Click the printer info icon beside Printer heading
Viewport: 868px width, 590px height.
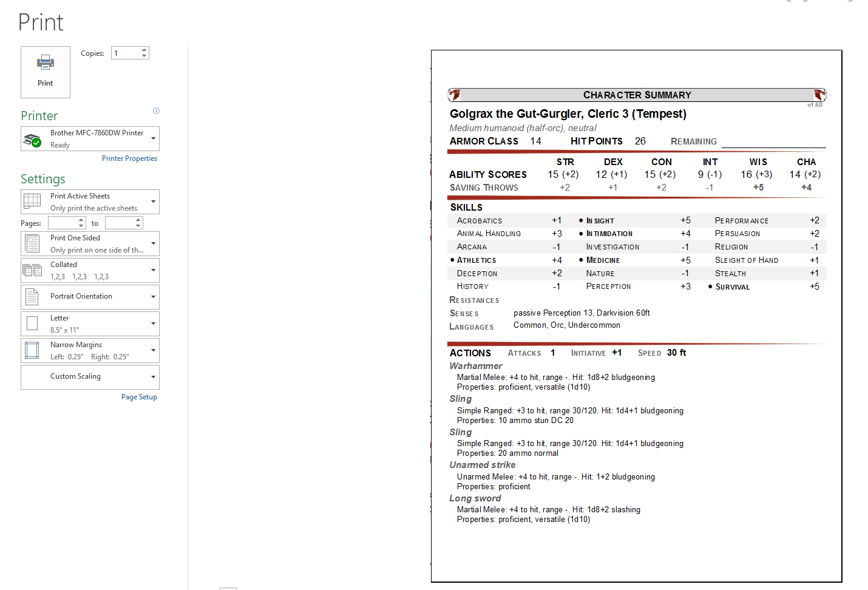coord(156,110)
